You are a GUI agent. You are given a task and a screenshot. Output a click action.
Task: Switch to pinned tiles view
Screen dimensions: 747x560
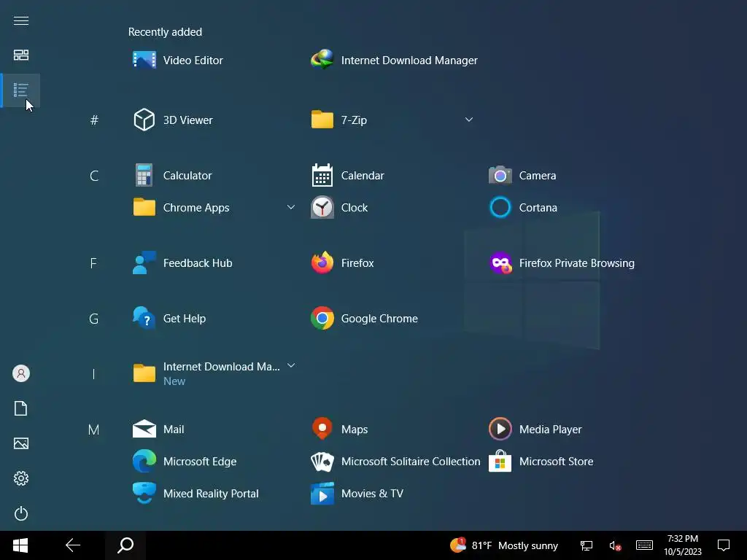click(x=21, y=55)
